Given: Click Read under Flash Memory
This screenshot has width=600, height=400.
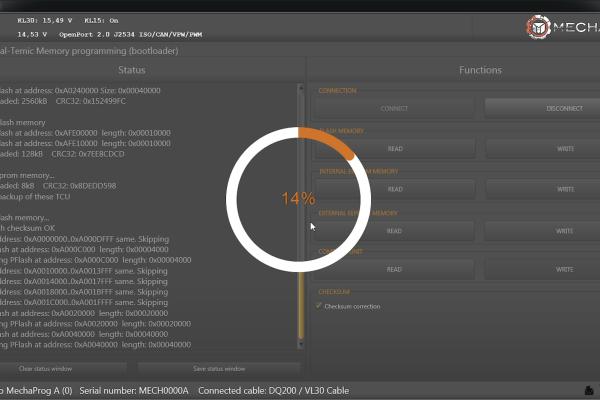Looking at the screenshot, I should (x=395, y=148).
